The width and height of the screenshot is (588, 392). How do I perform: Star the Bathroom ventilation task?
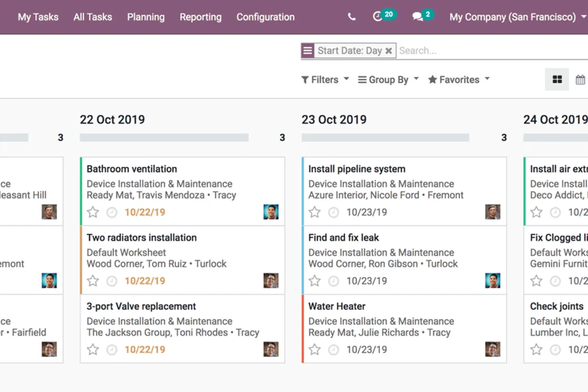pyautogui.click(x=93, y=212)
